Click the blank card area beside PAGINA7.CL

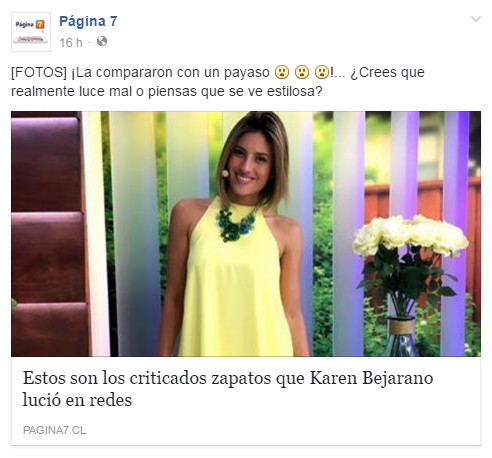click(x=283, y=430)
